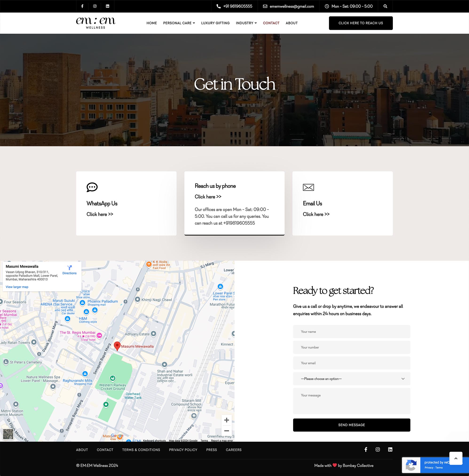Click the map Directions icon

69,268
